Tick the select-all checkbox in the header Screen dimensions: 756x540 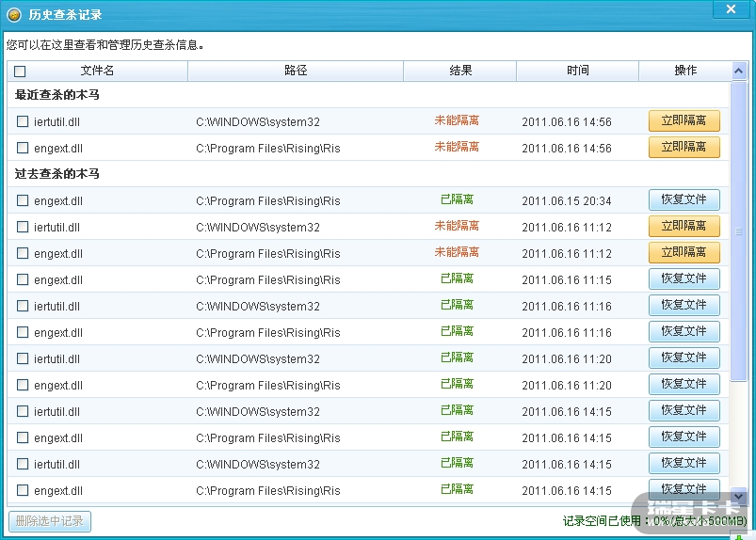[20, 71]
